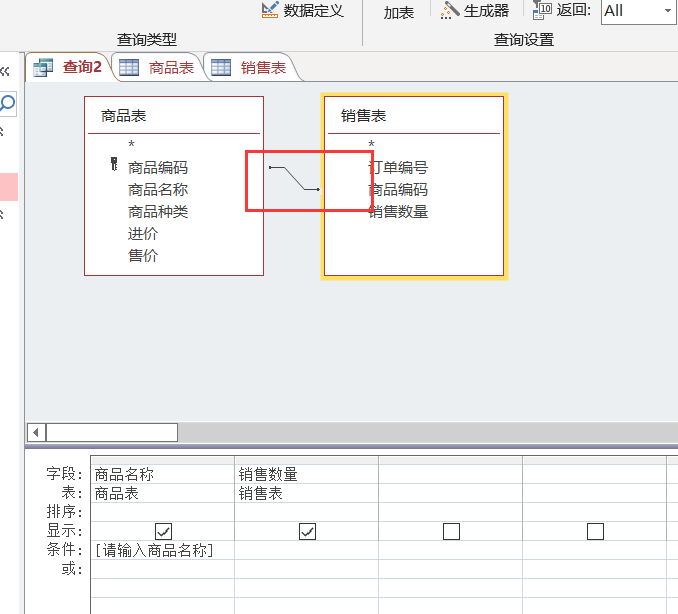This screenshot has height=614, width=678.
Task: Select 商品种类 field in 商品表 box
Action: click(x=158, y=211)
